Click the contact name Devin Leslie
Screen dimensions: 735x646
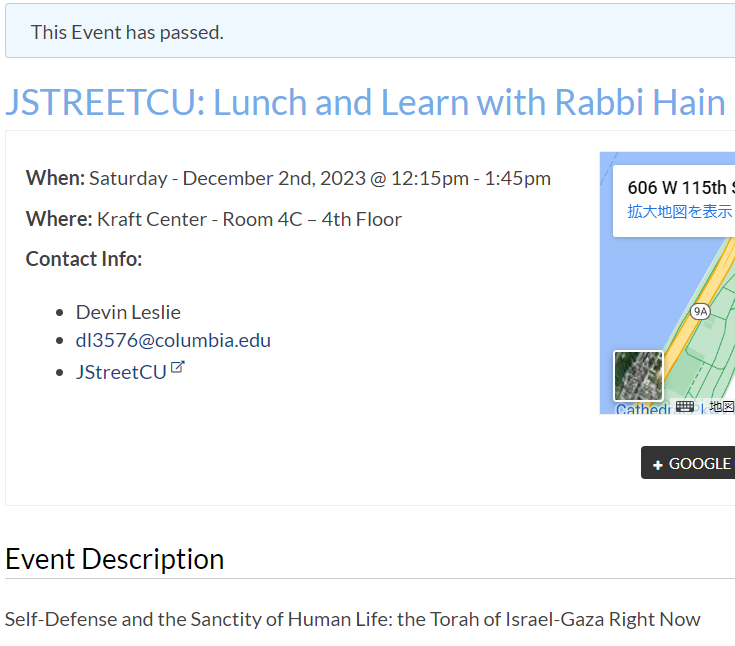(x=128, y=312)
